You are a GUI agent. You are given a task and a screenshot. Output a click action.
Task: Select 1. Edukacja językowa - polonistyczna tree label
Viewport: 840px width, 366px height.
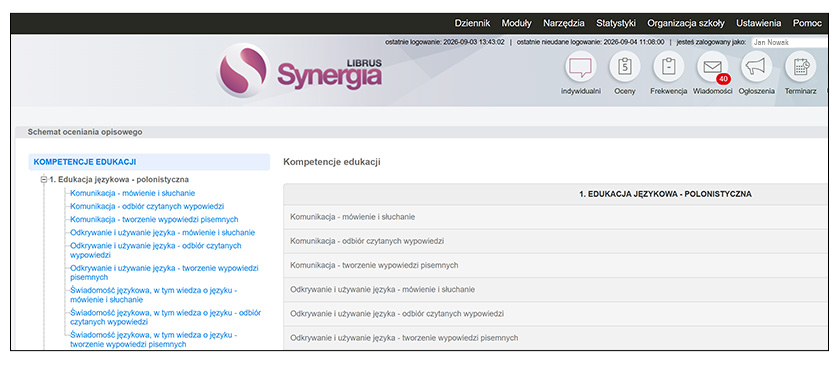pos(119,180)
